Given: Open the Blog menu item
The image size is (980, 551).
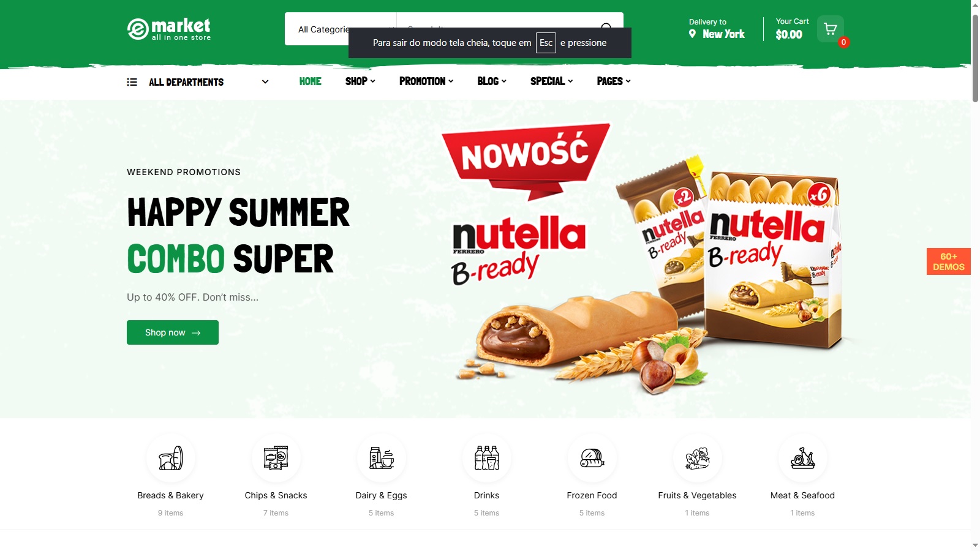Looking at the screenshot, I should (x=492, y=81).
